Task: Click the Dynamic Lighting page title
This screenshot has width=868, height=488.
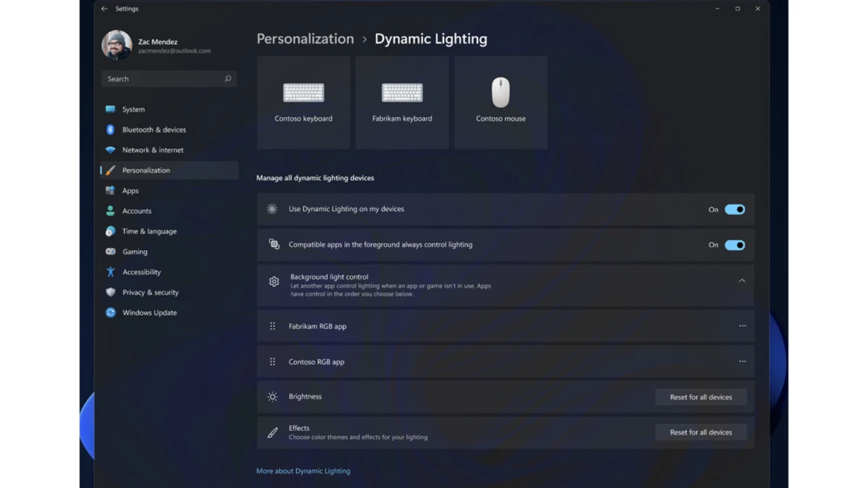Action: pyautogui.click(x=431, y=39)
